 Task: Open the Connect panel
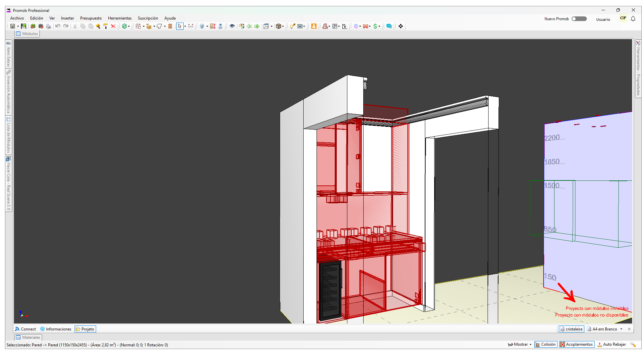[25, 329]
